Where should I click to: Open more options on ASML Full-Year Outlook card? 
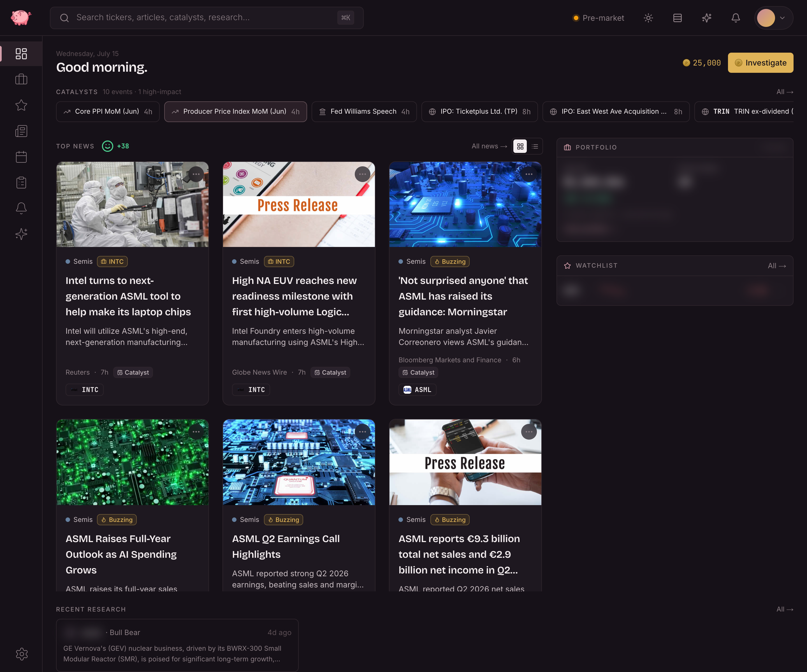pyautogui.click(x=196, y=432)
